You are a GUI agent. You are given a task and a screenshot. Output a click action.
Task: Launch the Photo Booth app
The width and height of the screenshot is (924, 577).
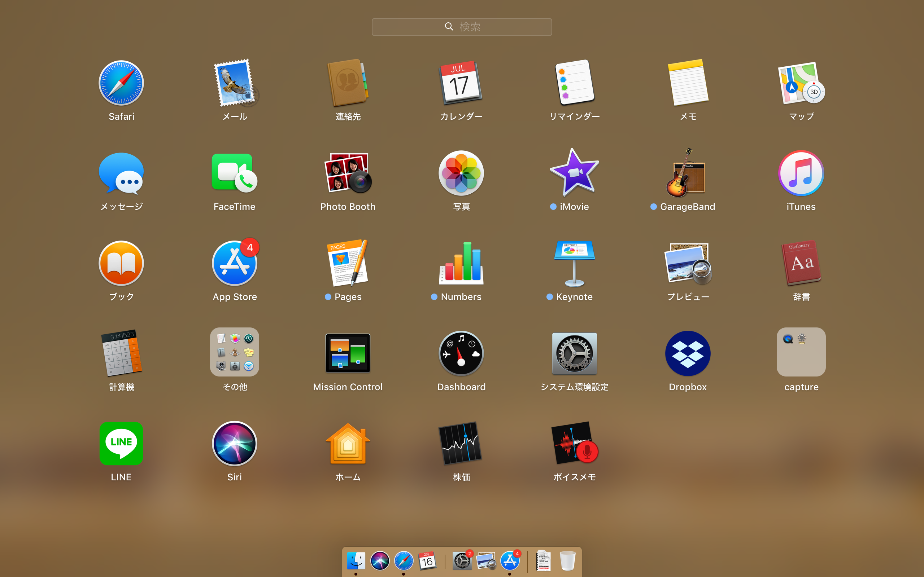pos(348,173)
